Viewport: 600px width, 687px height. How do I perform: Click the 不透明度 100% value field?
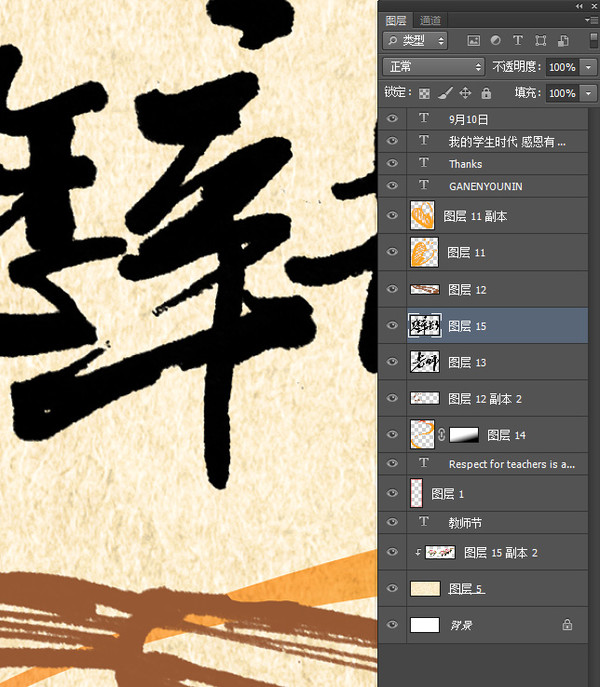click(562, 67)
